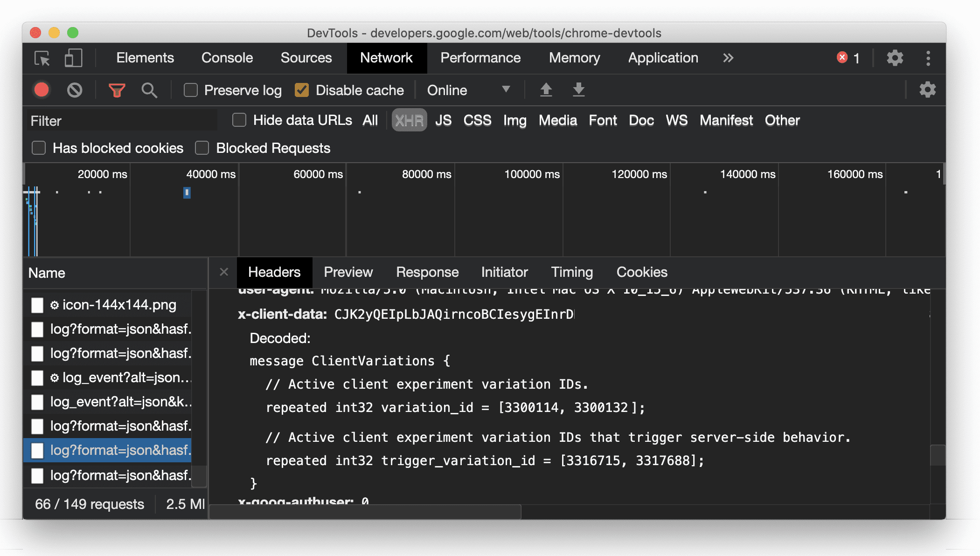Image resolution: width=980 pixels, height=556 pixels.
Task: Click the DevTools main settings gear icon
Action: pyautogui.click(x=895, y=57)
